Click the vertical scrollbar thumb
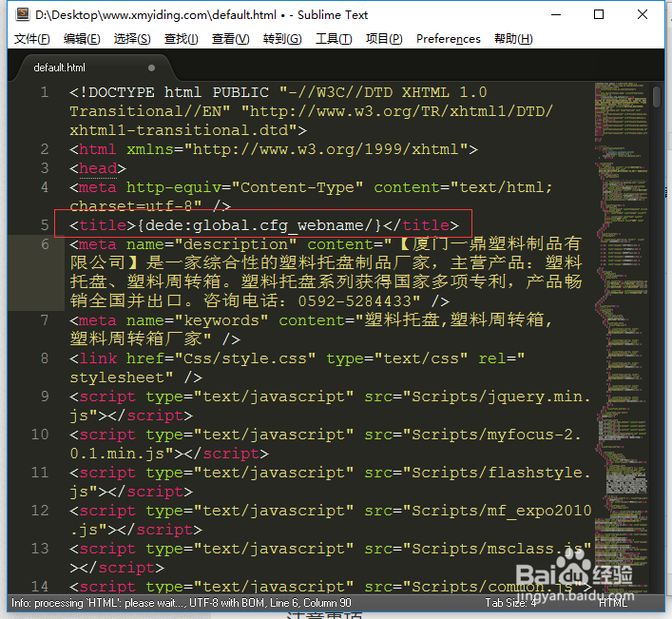 [x=656, y=97]
